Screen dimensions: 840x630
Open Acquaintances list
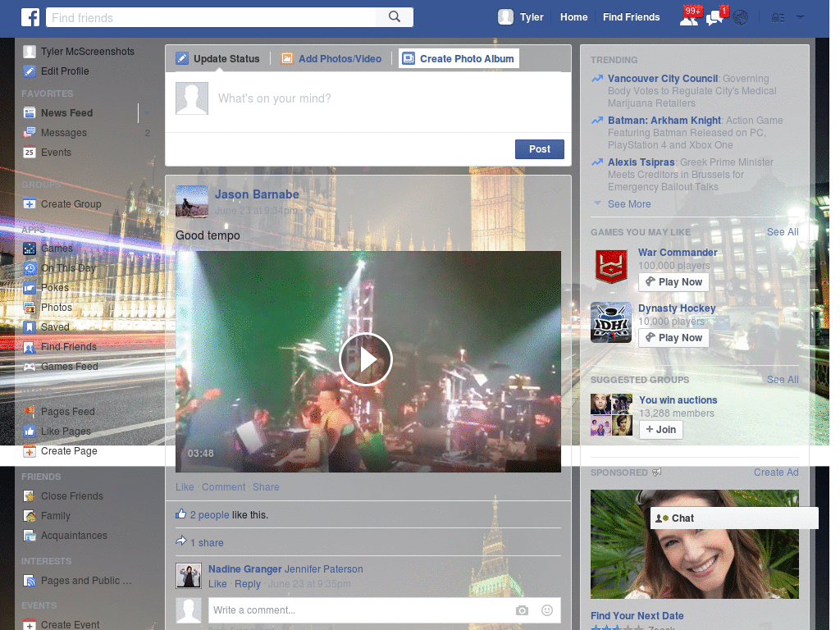[74, 536]
